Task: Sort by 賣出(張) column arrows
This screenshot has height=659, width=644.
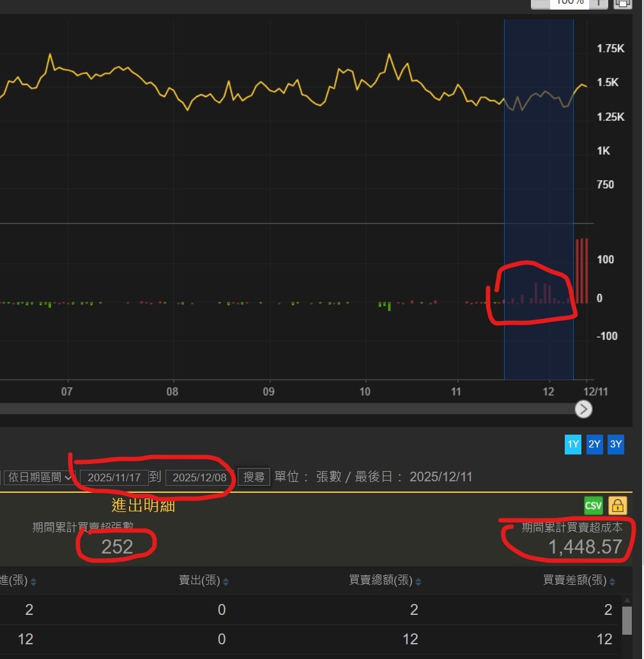Action: point(226,582)
